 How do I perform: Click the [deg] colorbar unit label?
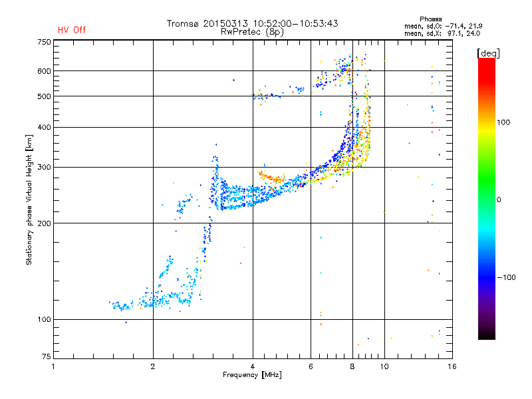point(489,53)
